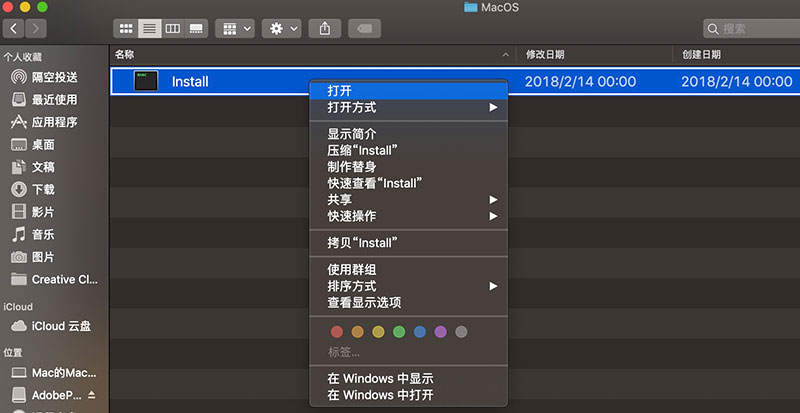Select 制作替身 in the context menu

[x=351, y=166]
